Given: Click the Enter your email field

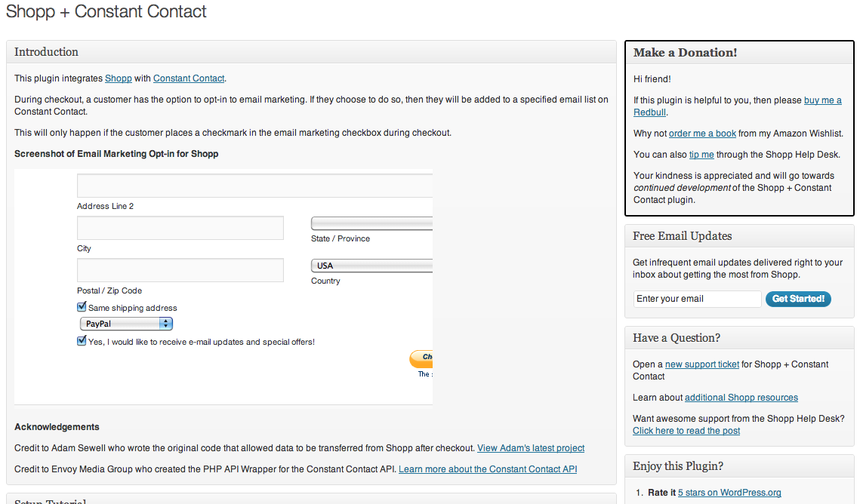Looking at the screenshot, I should click(x=697, y=299).
